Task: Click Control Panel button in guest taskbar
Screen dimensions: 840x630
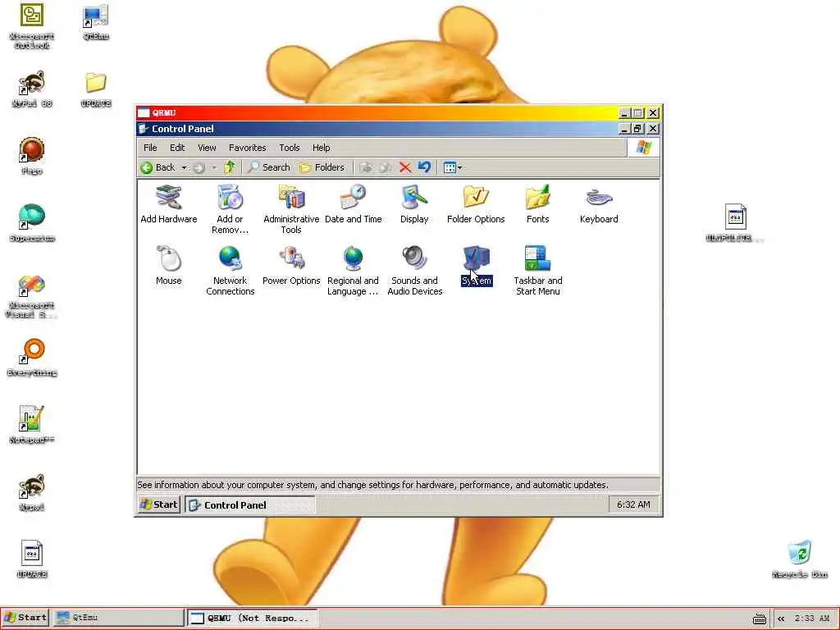Action: point(250,504)
